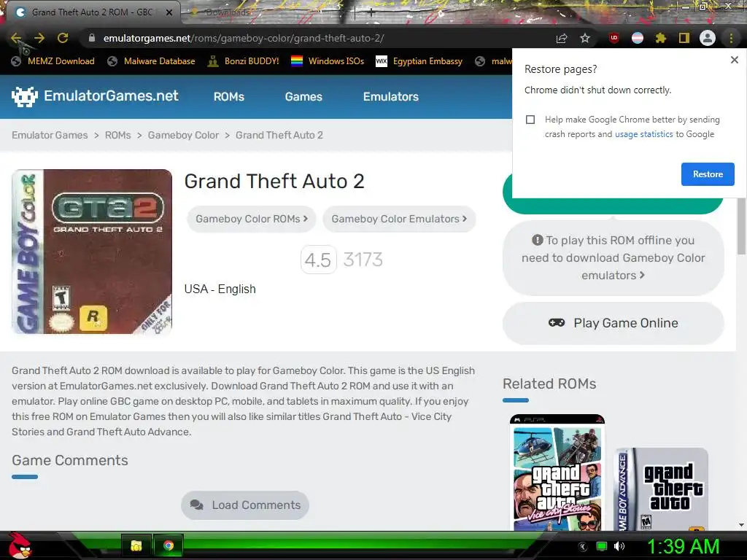Open the ROMs menu

click(228, 97)
